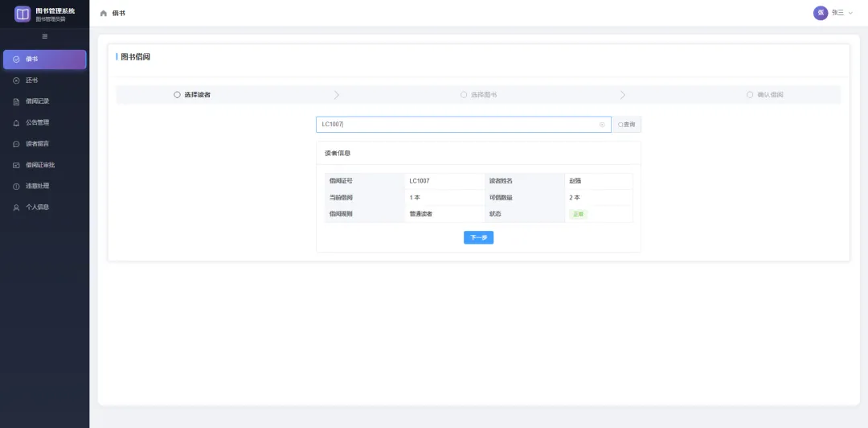The height and width of the screenshot is (428, 868).
Task: Click the reader name 赵强
Action: click(575, 181)
